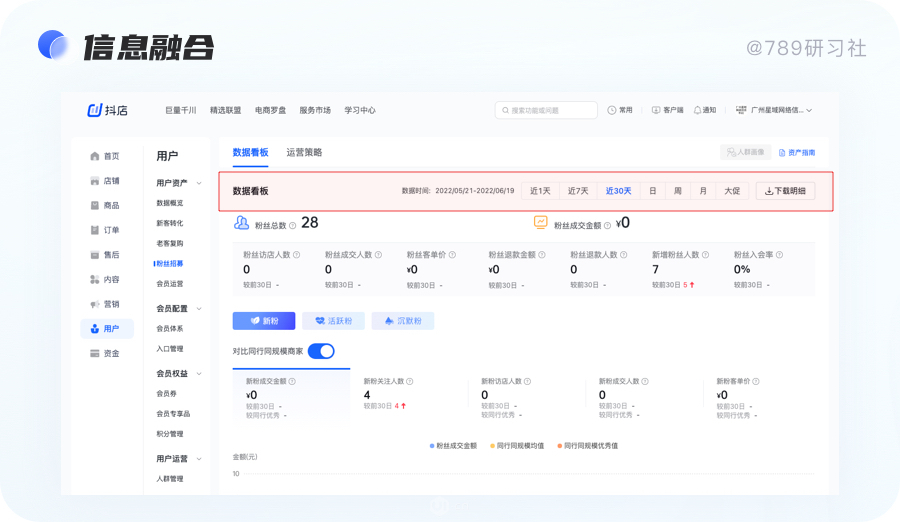
Task: Select the 近1天 time range
Action: [540, 191]
